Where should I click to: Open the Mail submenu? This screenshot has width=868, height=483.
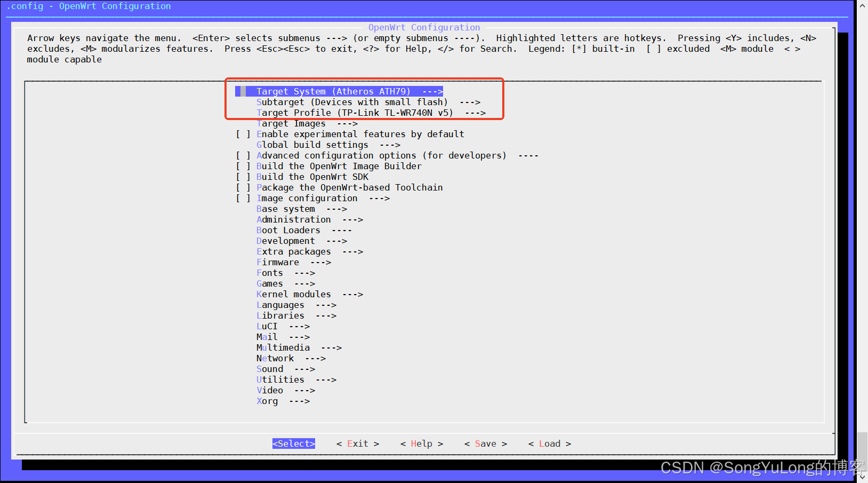click(x=283, y=337)
